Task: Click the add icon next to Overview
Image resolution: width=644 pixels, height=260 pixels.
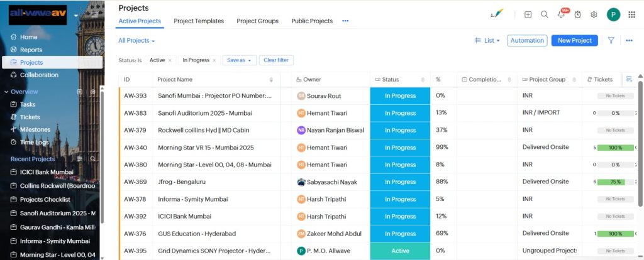Action: point(80,92)
